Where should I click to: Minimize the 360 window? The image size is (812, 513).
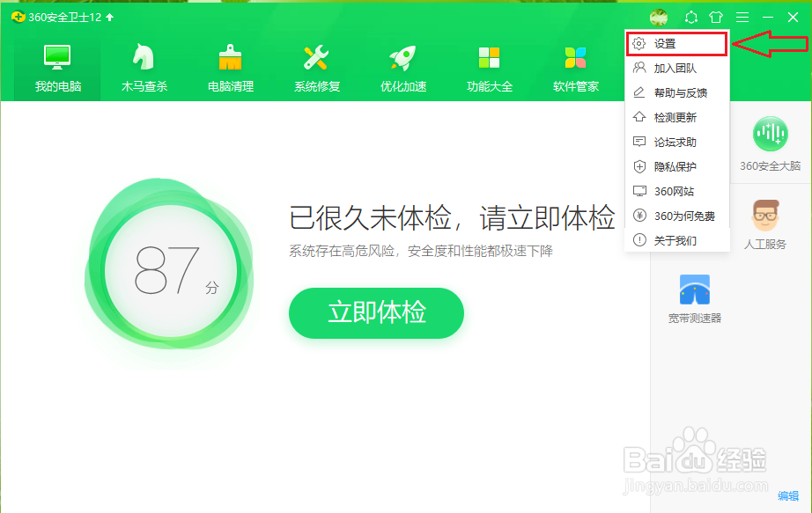click(767, 18)
